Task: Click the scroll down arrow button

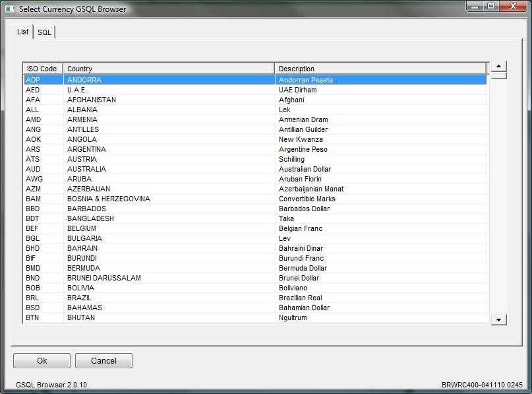Action: click(498, 319)
